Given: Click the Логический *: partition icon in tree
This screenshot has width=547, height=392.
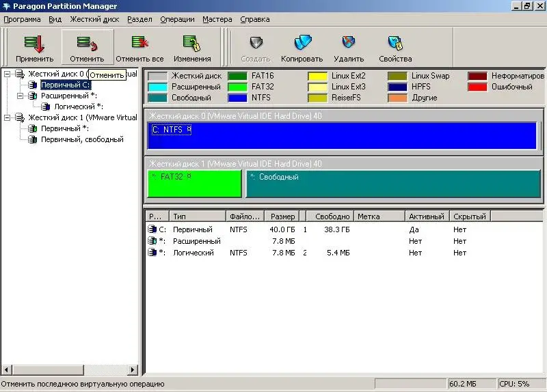Looking at the screenshot, I should [46, 107].
